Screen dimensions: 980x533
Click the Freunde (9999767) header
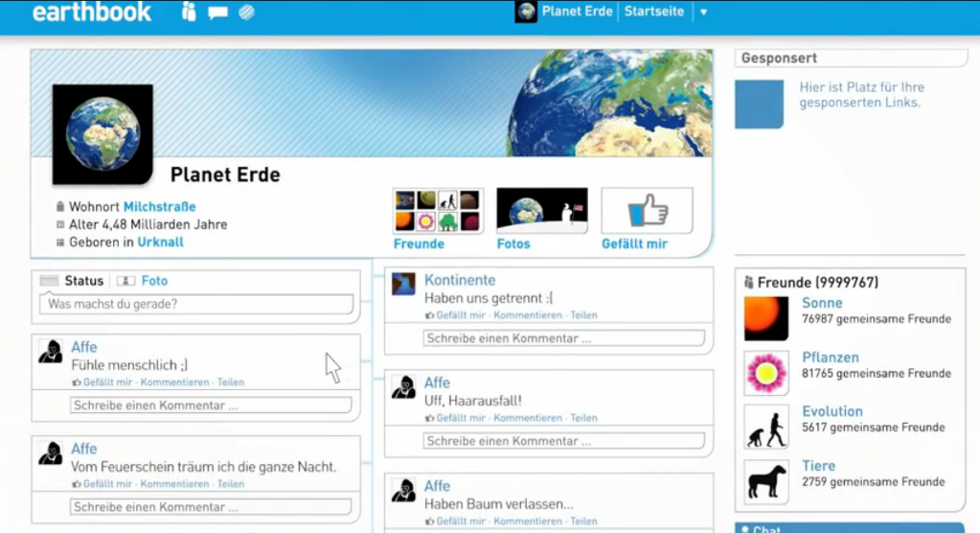click(x=817, y=283)
